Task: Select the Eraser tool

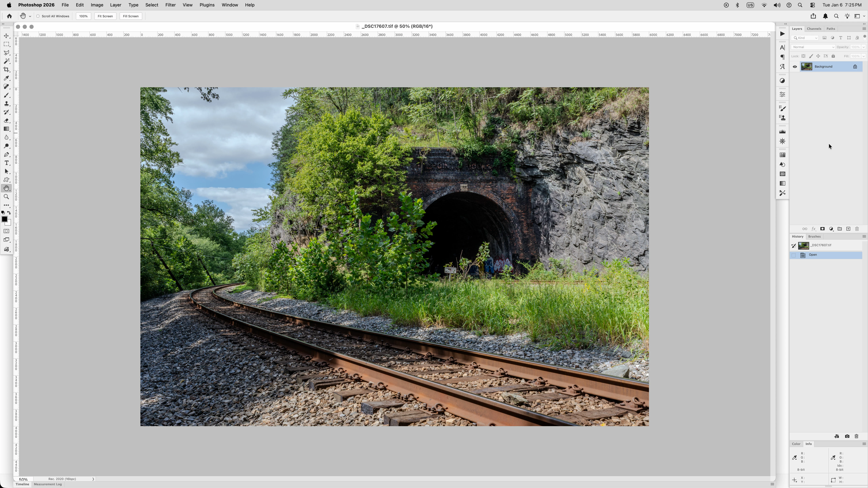Action: [x=6, y=121]
